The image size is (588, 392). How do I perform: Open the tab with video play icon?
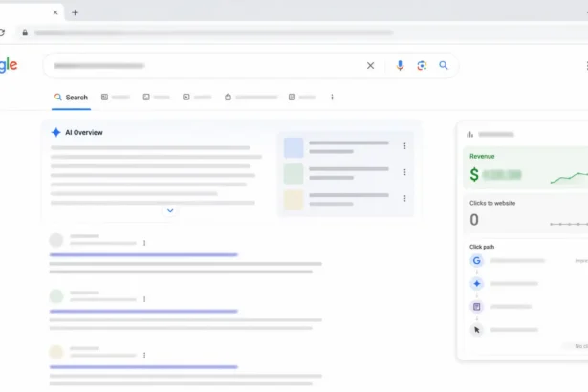point(197,98)
